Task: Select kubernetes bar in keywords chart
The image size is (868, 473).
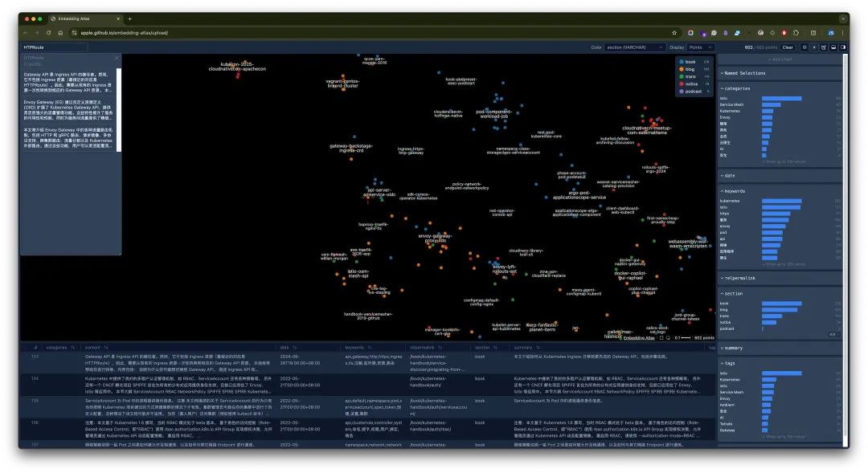Action: point(781,201)
